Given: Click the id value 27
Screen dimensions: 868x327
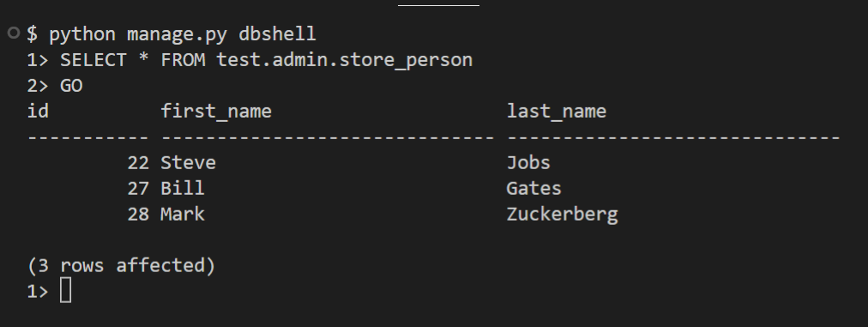Looking at the screenshot, I should pyautogui.click(x=138, y=188).
